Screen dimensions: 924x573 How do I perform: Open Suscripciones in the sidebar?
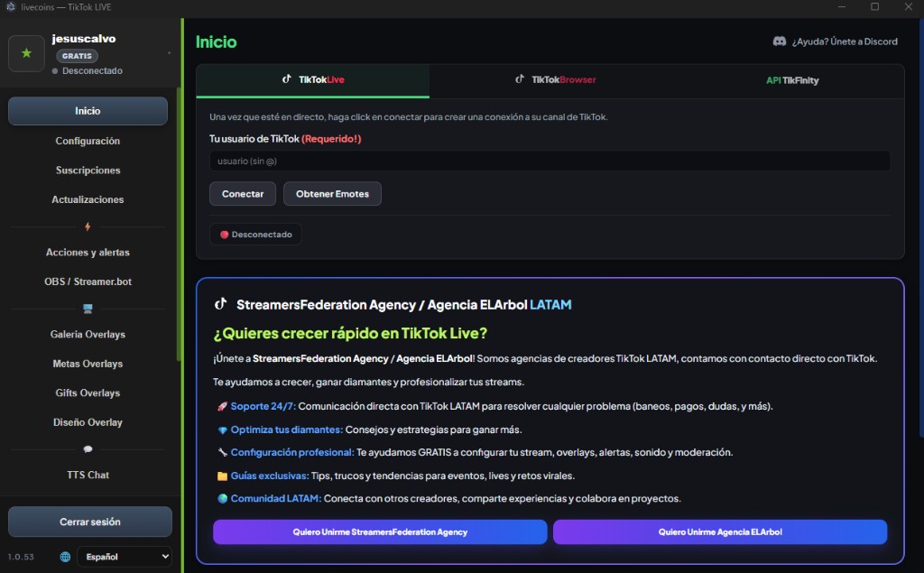click(x=88, y=171)
